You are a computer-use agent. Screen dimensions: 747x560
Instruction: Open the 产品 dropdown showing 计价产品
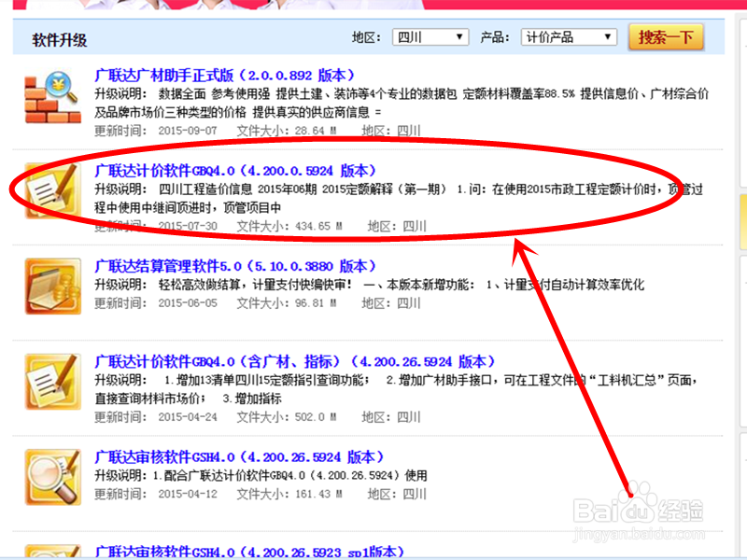pyautogui.click(x=569, y=37)
